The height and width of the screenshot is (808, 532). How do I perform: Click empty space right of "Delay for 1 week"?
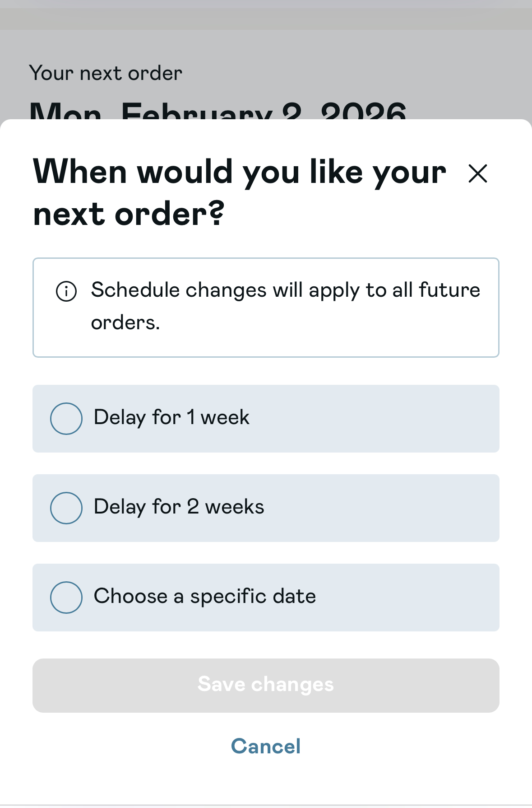tap(375, 419)
